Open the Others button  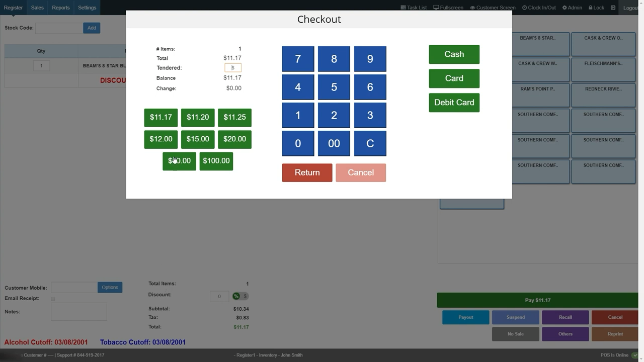(x=566, y=334)
